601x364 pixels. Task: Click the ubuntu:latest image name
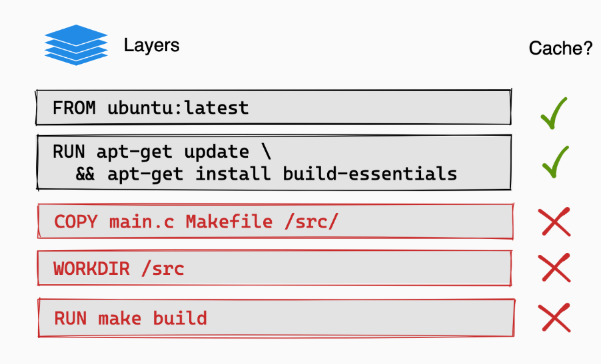pos(178,108)
